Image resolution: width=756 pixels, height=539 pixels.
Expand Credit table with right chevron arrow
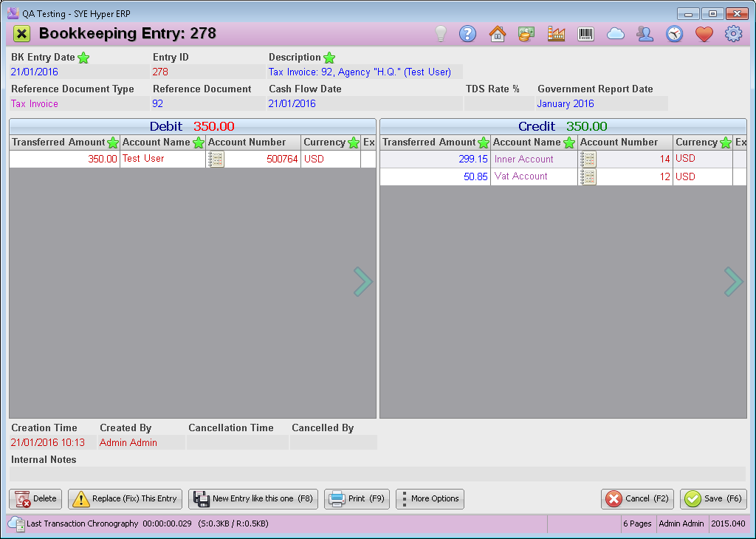click(x=733, y=281)
